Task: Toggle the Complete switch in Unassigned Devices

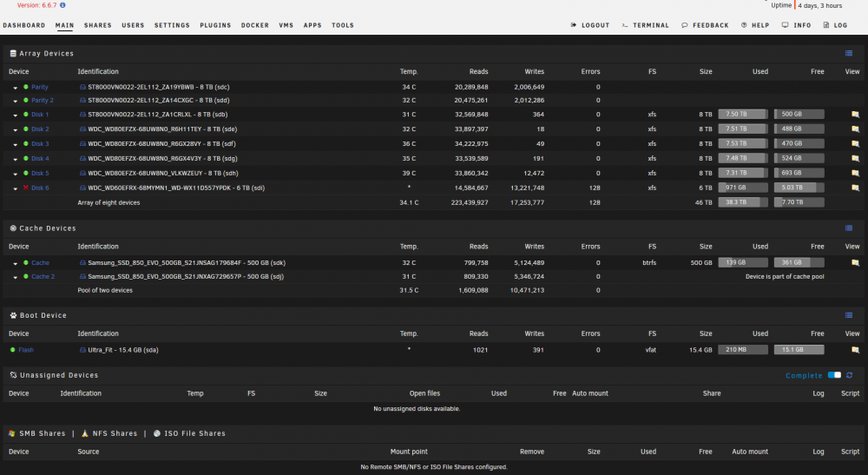Action: point(834,375)
